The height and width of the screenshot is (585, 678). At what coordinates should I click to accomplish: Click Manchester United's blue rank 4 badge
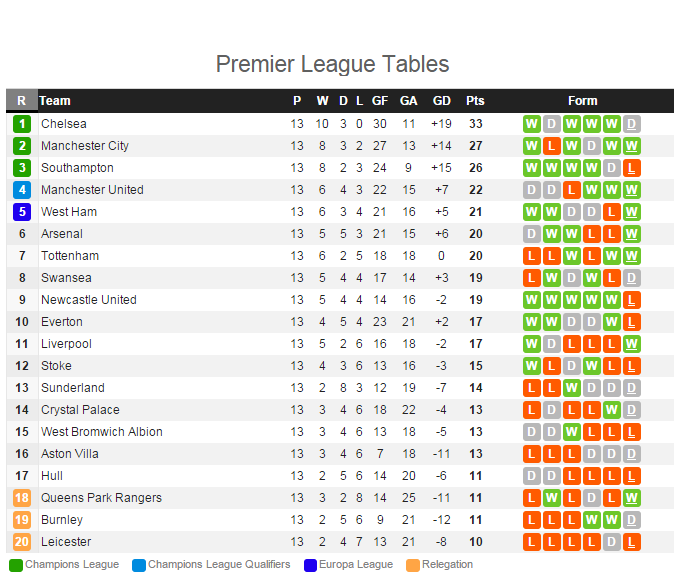tap(22, 190)
